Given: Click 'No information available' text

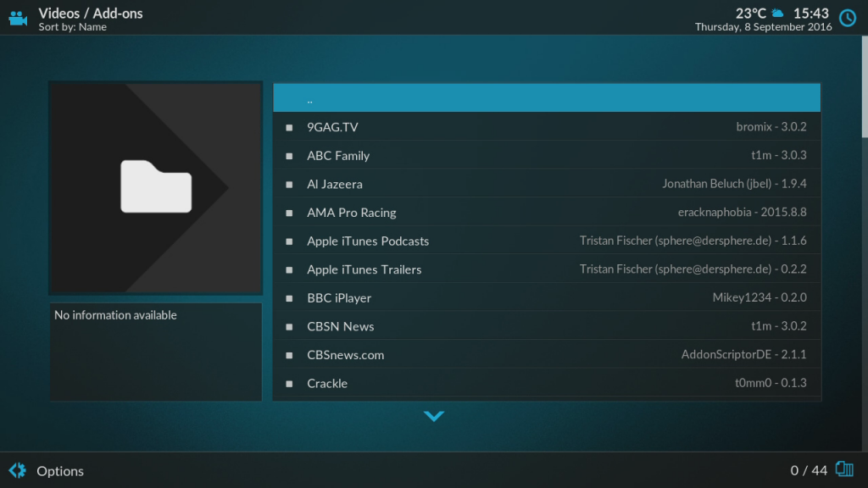Looking at the screenshot, I should [115, 315].
